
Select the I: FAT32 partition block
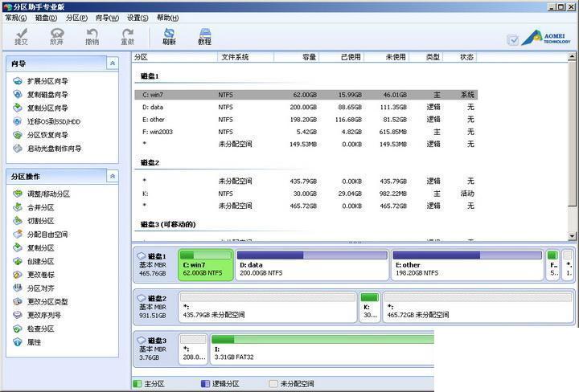click(322, 349)
